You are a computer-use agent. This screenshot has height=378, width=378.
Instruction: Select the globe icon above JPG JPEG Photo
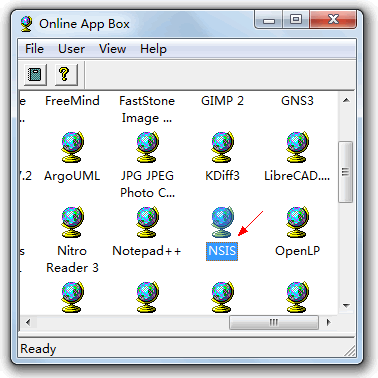point(147,147)
